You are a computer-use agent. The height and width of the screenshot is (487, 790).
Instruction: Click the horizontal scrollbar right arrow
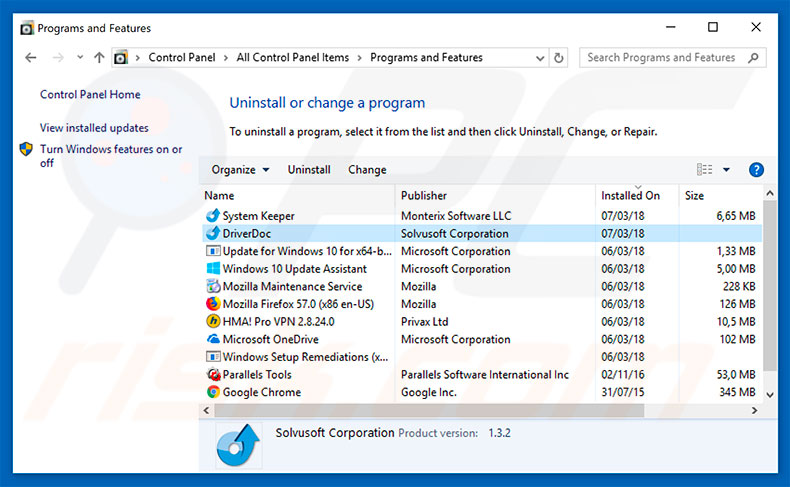[x=754, y=410]
